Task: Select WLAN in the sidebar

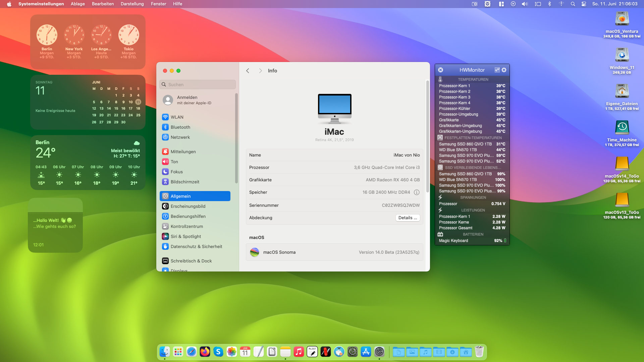Action: (177, 117)
